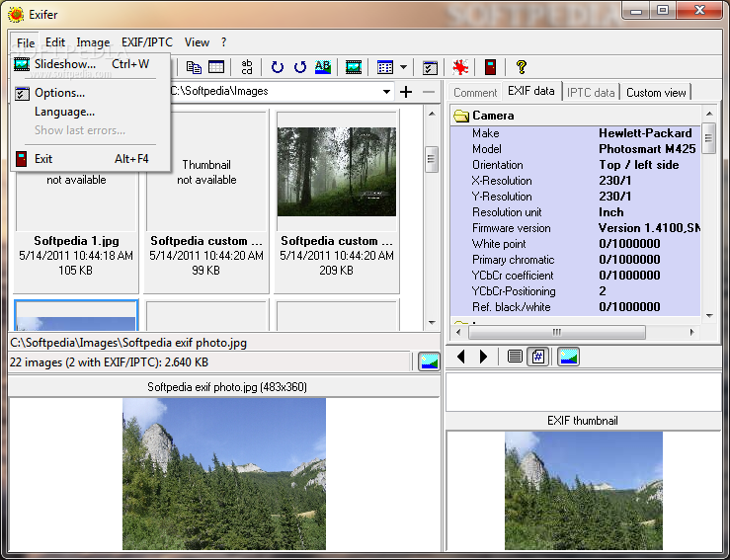
Task: Open the folder path dropdown
Action: click(x=387, y=92)
